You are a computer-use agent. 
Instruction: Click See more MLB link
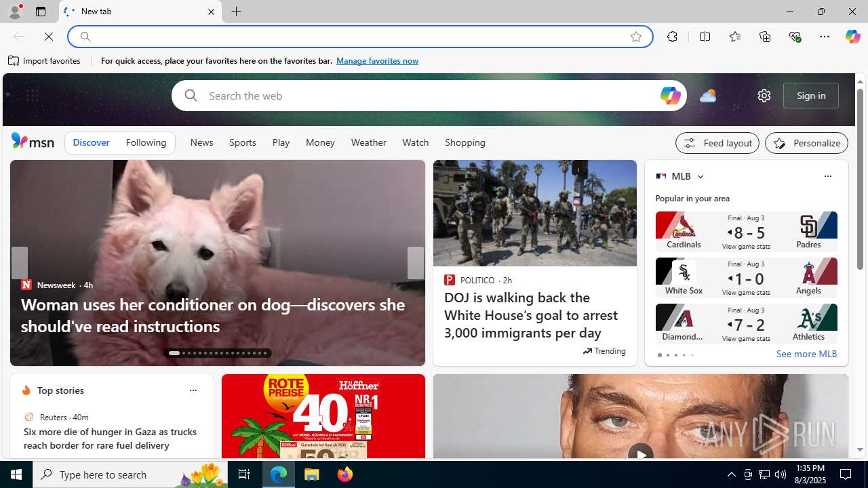(806, 354)
